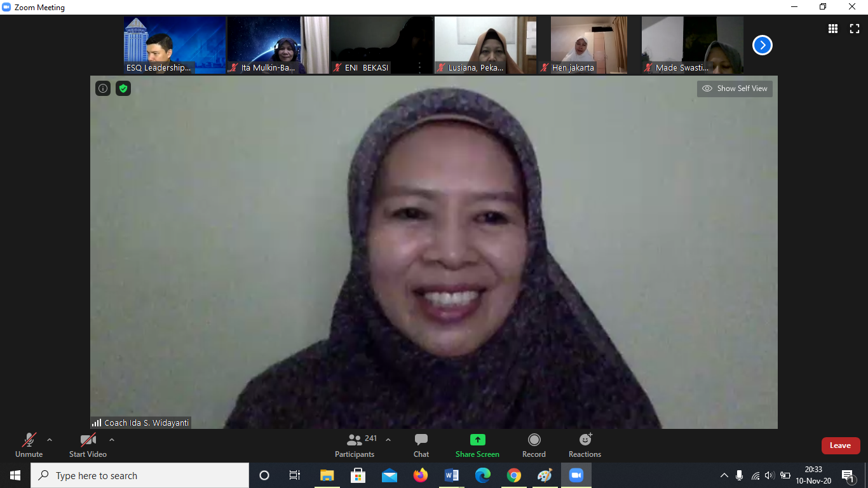The image size is (868, 488).
Task: Leave the meeting
Action: pyautogui.click(x=840, y=445)
